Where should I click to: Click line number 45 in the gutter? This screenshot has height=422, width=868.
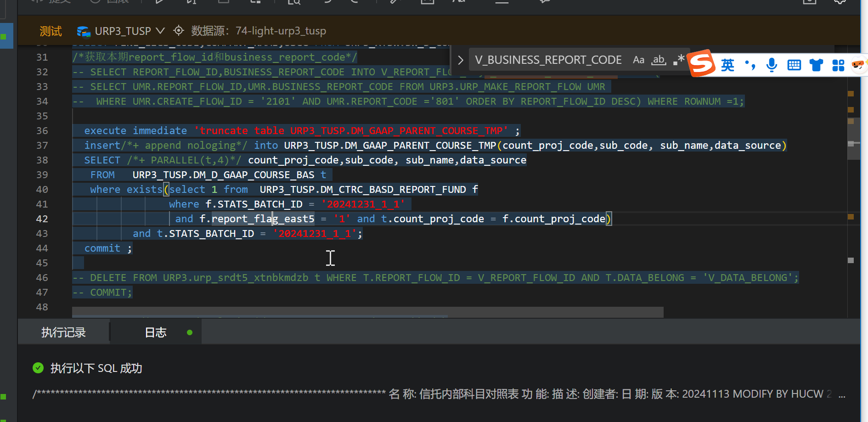[42, 263]
